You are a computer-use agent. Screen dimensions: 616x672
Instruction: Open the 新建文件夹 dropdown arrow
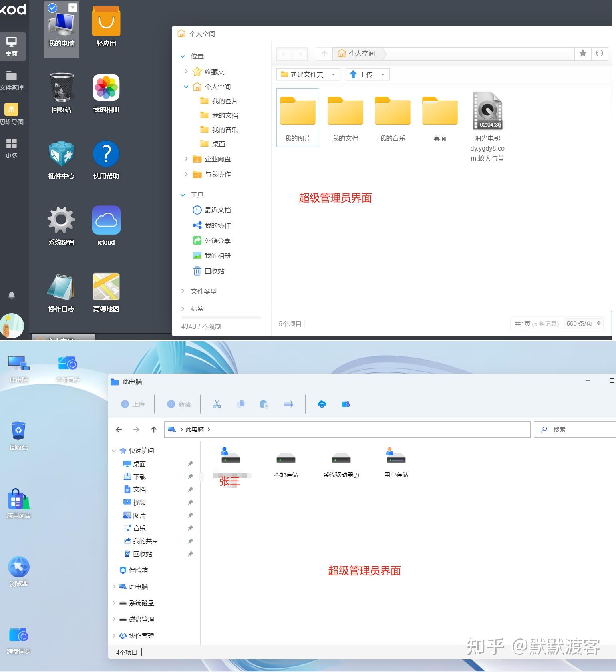click(x=333, y=74)
